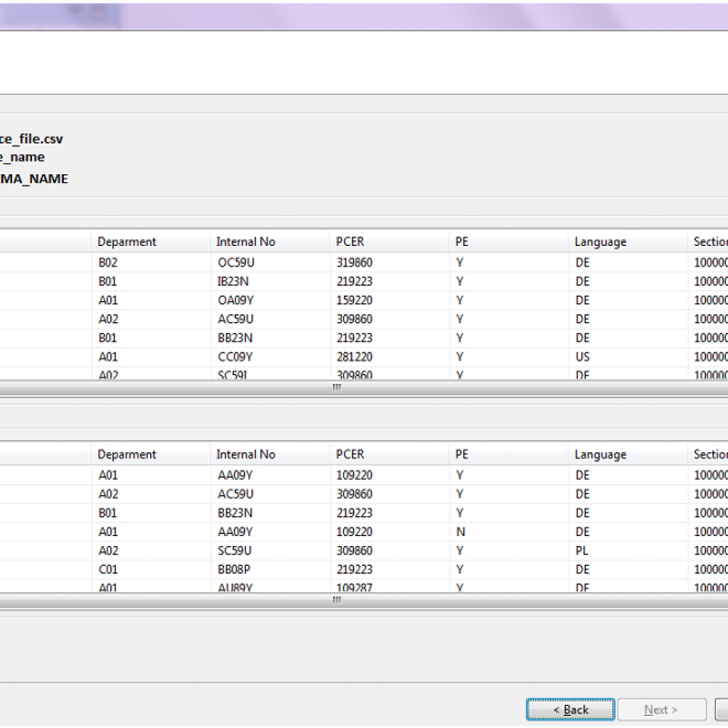Screen dimensions: 728x728
Task: Click PE column header in upper table
Action: 508,242
